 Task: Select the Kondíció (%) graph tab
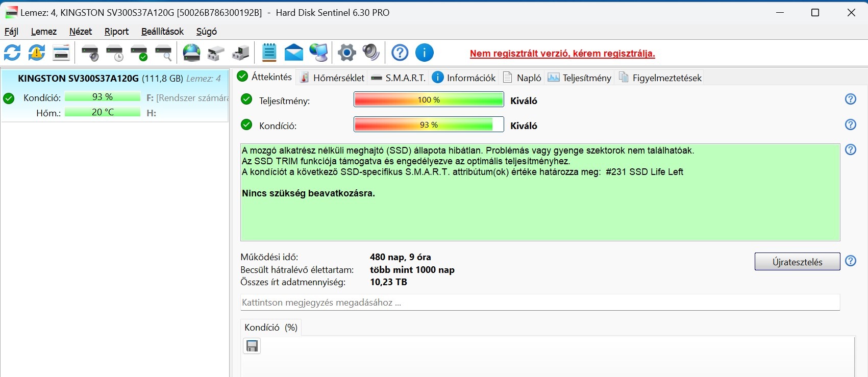point(270,328)
